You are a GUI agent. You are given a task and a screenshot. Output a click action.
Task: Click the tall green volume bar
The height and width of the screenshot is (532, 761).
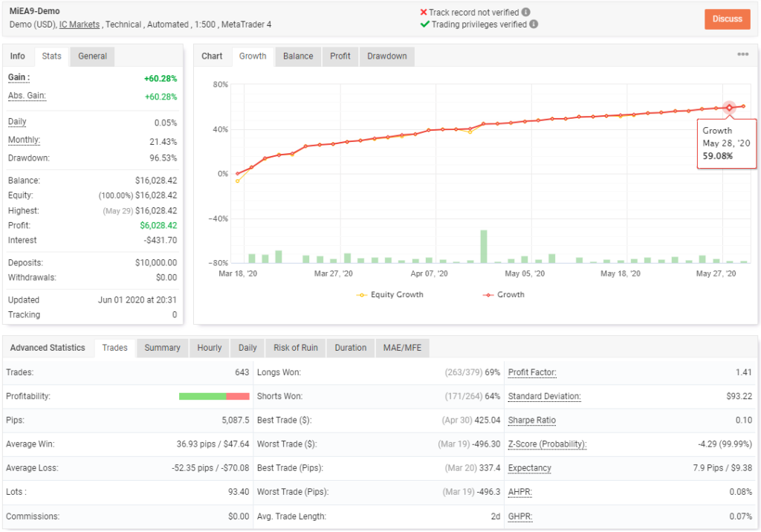(x=483, y=247)
